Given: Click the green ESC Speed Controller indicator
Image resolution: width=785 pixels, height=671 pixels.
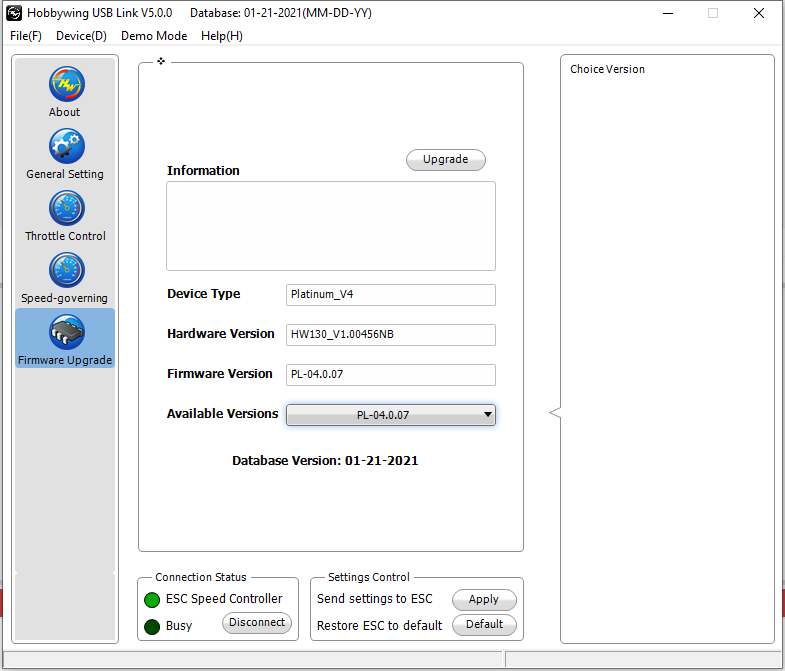Looking at the screenshot, I should tap(151, 600).
